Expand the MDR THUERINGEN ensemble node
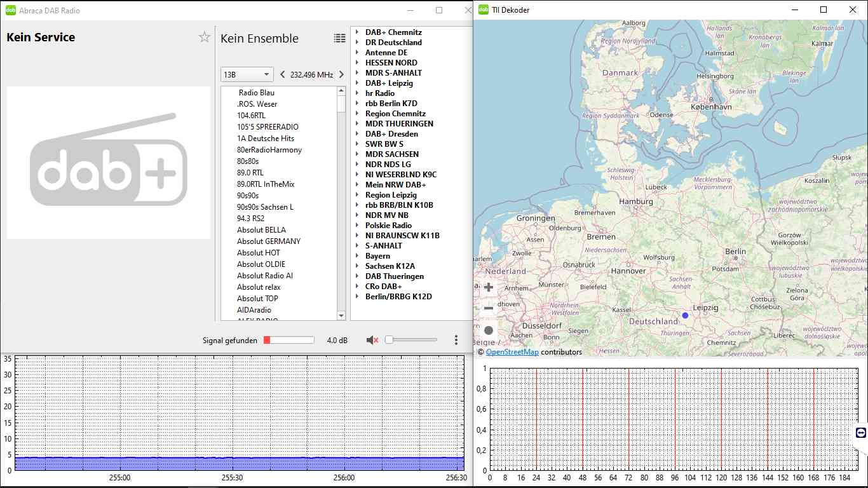 (358, 124)
